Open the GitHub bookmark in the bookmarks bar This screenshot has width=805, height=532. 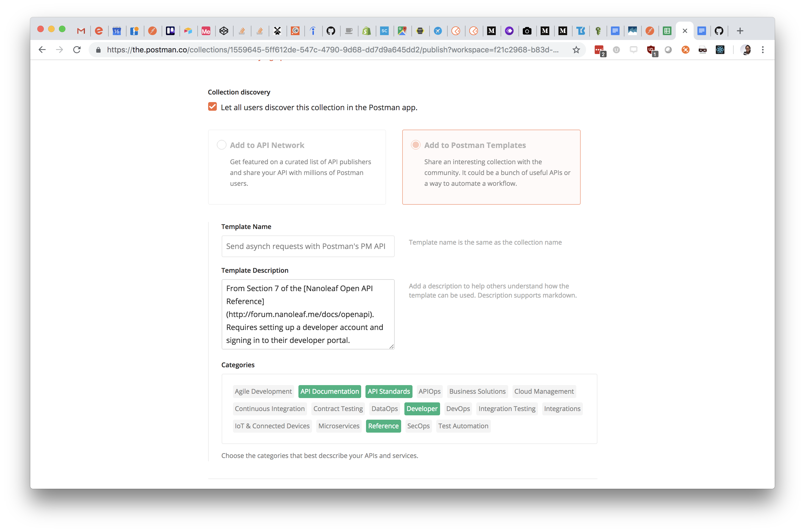(x=331, y=31)
